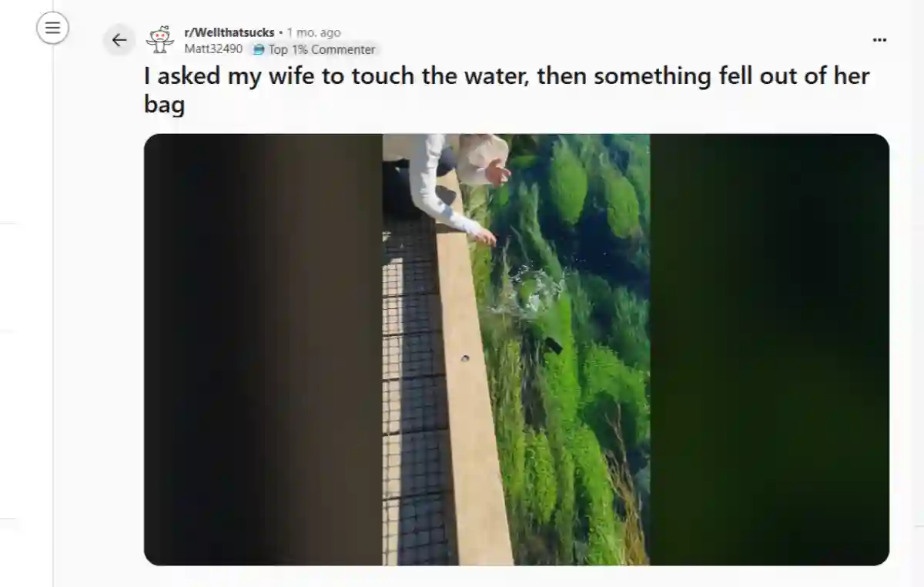924x587 pixels.
Task: Open the r/Wellthatsucks subreddit link
Action: tap(229, 32)
